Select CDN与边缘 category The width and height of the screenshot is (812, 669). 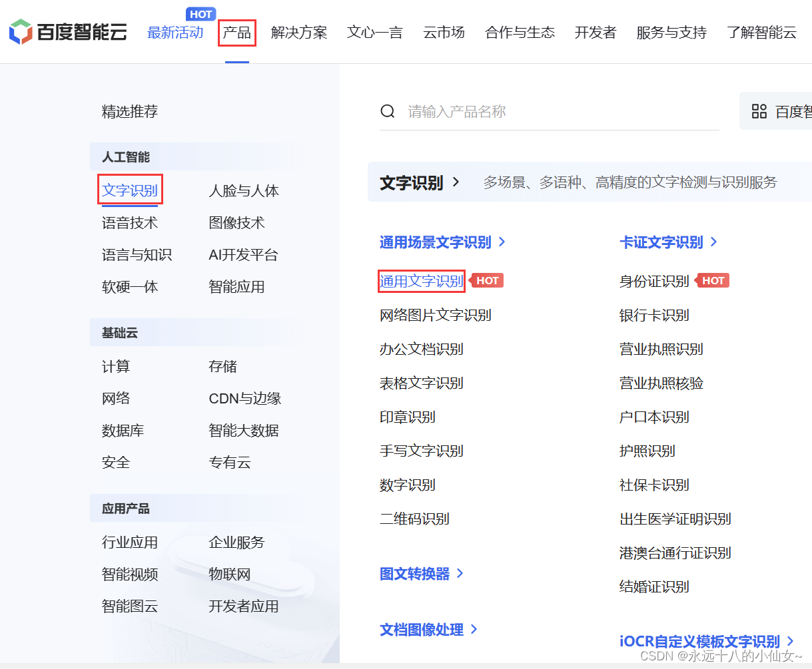245,398
